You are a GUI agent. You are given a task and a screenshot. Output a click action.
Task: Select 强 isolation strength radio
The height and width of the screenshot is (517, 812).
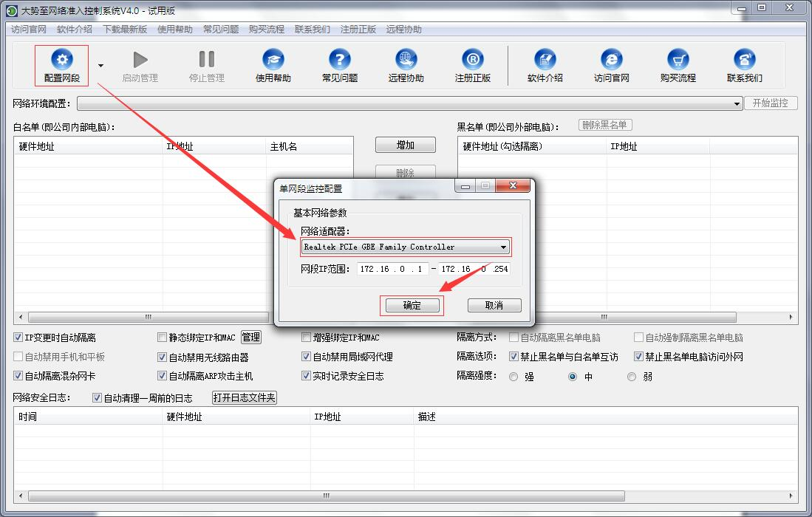click(x=514, y=377)
